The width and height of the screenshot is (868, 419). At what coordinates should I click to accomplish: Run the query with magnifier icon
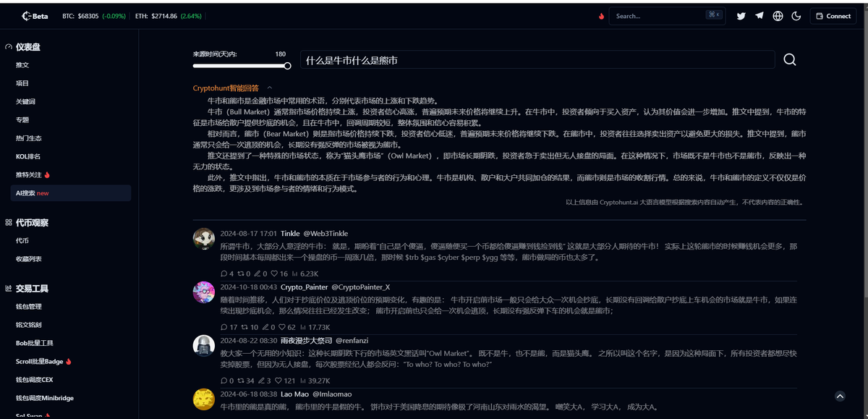click(790, 60)
